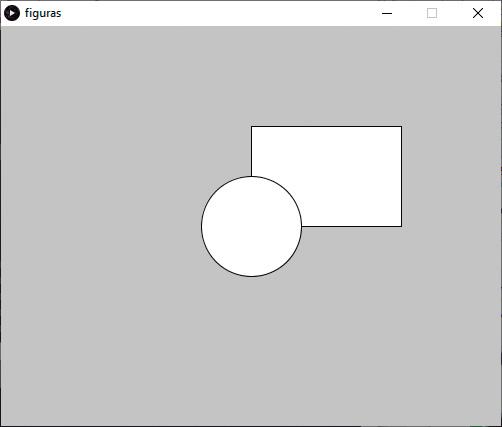
Task: Click the greyed-out maximize button
Action: click(432, 13)
